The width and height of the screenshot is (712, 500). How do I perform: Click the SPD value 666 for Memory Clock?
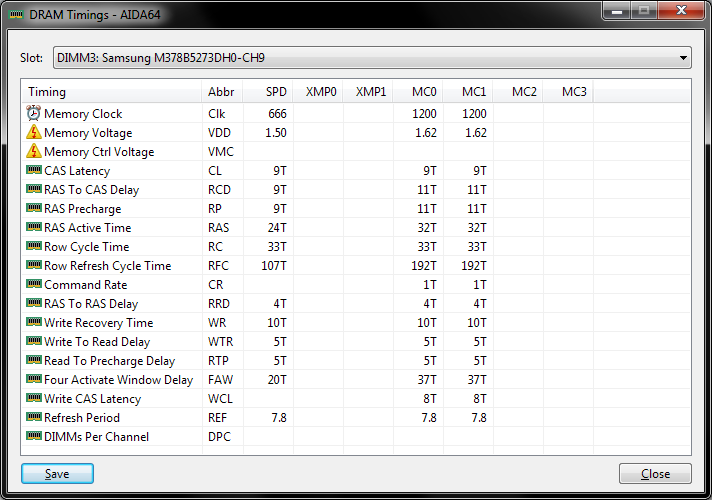(x=277, y=114)
